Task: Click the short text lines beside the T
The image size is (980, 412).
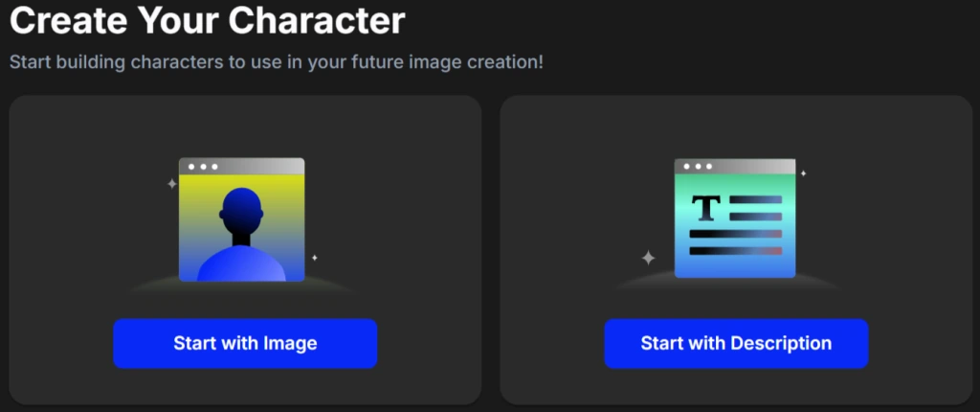Action: point(762,208)
